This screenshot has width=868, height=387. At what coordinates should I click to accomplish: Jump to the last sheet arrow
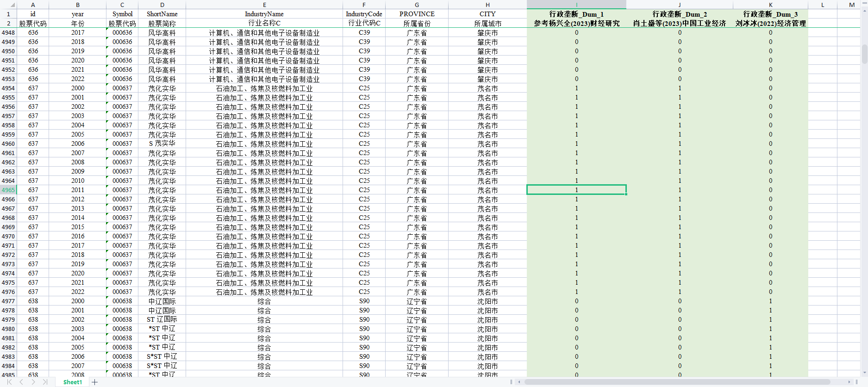coord(45,382)
